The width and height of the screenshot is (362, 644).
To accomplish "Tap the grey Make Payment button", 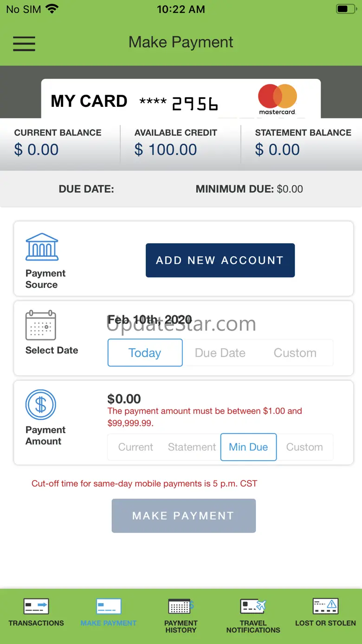I will click(183, 516).
